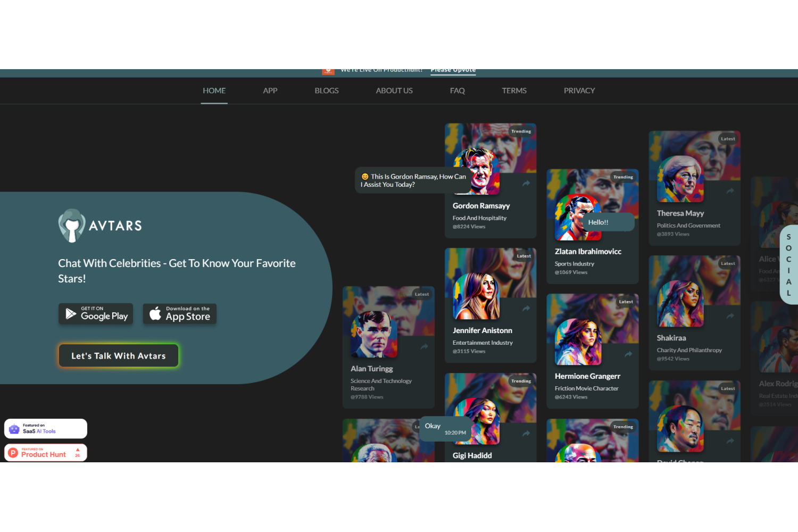
Task: Open the PRIVACY page
Action: [x=579, y=90]
